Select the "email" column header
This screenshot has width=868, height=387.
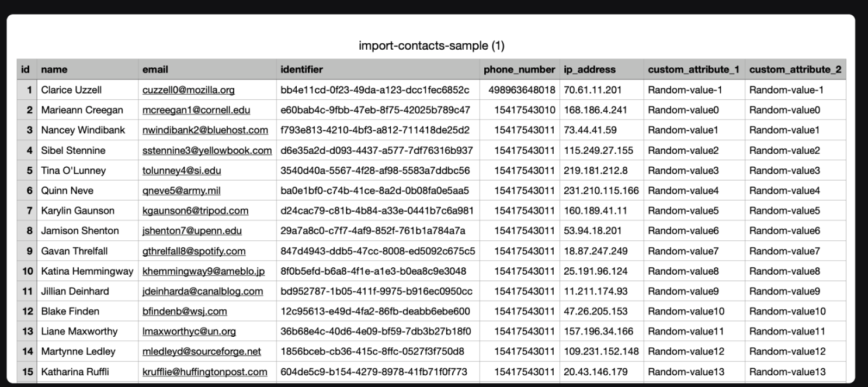pos(155,70)
